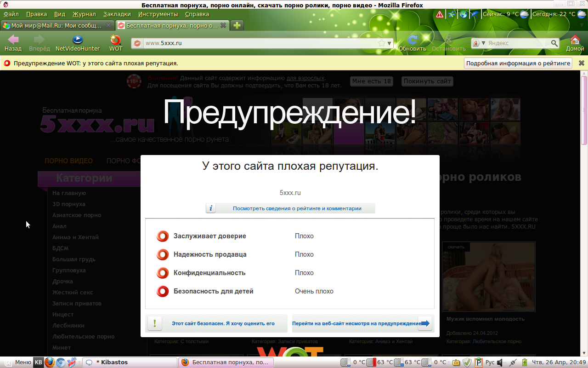This screenshot has height=368, width=588.
Task: Open the address bar history dropdown arrow
Action: point(390,43)
